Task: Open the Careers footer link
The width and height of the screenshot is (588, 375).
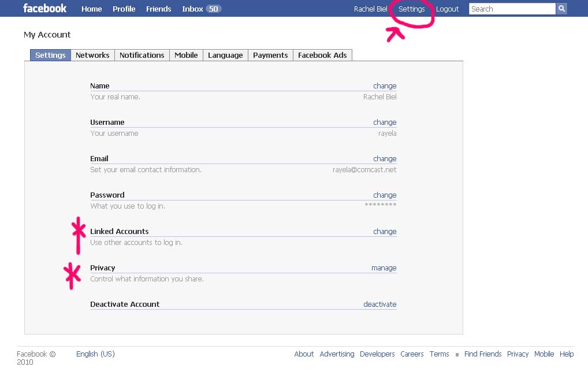Action: (x=412, y=354)
